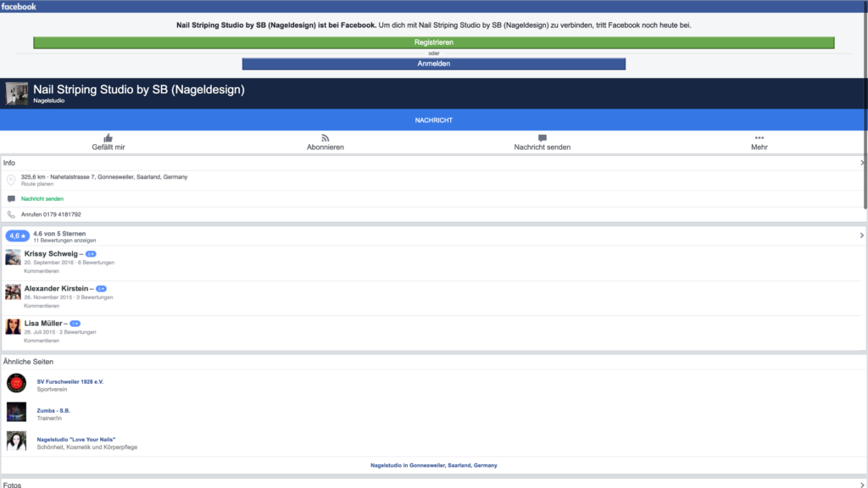This screenshot has height=488, width=868.
Task: Click Kommentieren under Krissy Schweig's review
Action: (42, 271)
